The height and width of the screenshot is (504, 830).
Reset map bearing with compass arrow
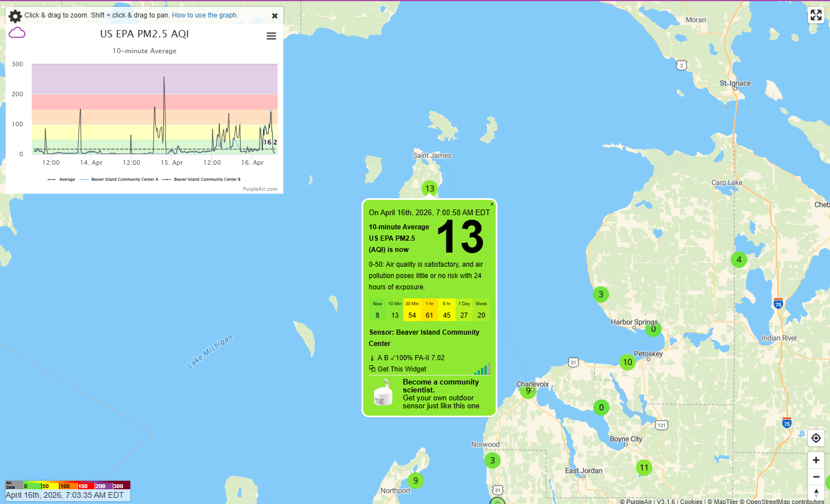816,492
